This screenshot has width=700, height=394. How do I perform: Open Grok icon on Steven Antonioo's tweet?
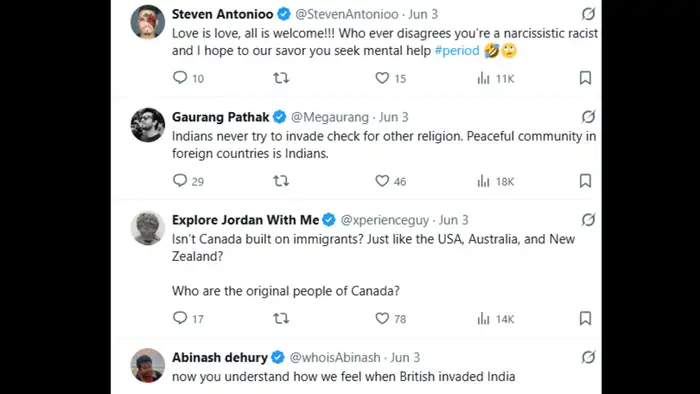coord(588,14)
